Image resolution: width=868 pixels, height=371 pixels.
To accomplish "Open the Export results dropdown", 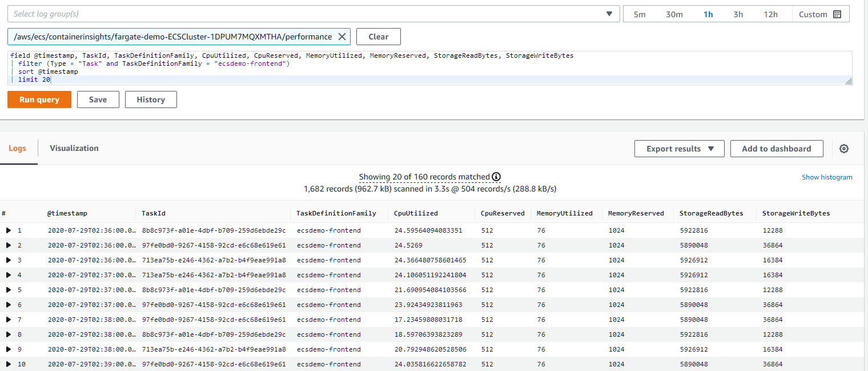I will (679, 149).
